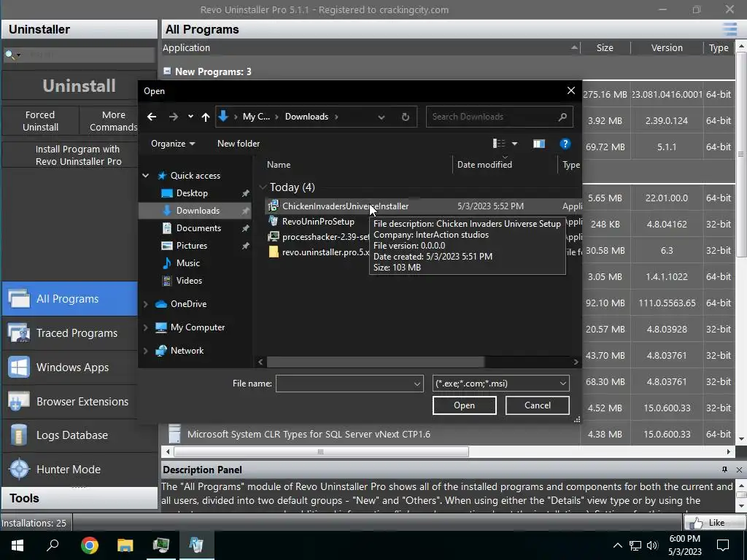The image size is (747, 560).
Task: Expand the Network tree node
Action: pyautogui.click(x=146, y=351)
